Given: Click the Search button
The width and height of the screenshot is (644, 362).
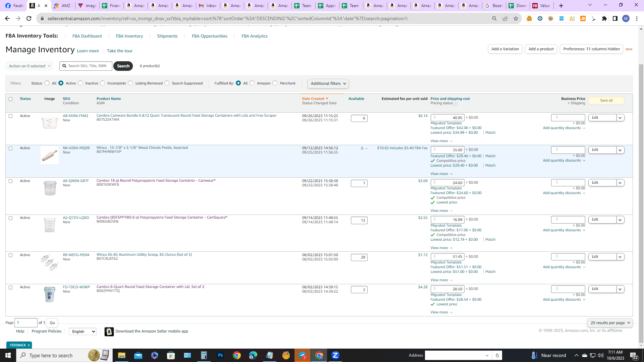Looking at the screenshot, I should pyautogui.click(x=123, y=66).
